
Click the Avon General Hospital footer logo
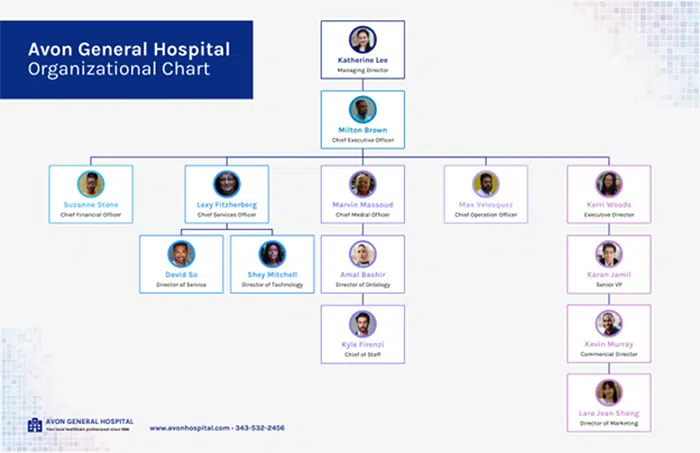[x=35, y=425]
